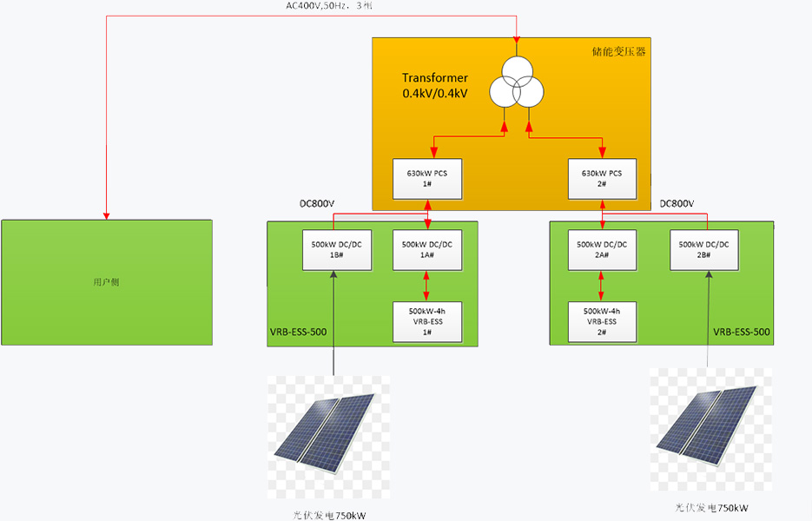This screenshot has width=812, height=521.
Task: Click the DC800V label above DC/DC 2B#
Action: coord(677,204)
